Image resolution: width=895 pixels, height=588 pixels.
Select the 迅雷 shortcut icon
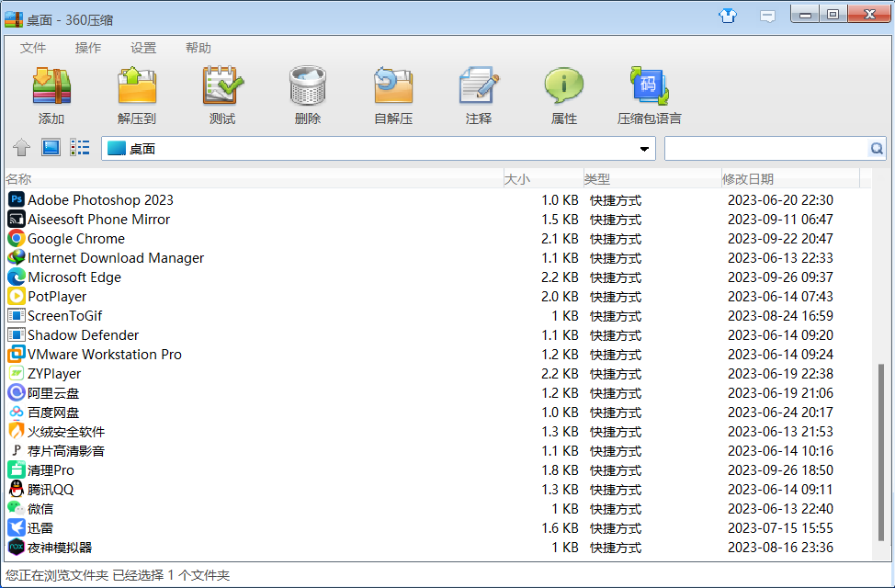pos(17,528)
